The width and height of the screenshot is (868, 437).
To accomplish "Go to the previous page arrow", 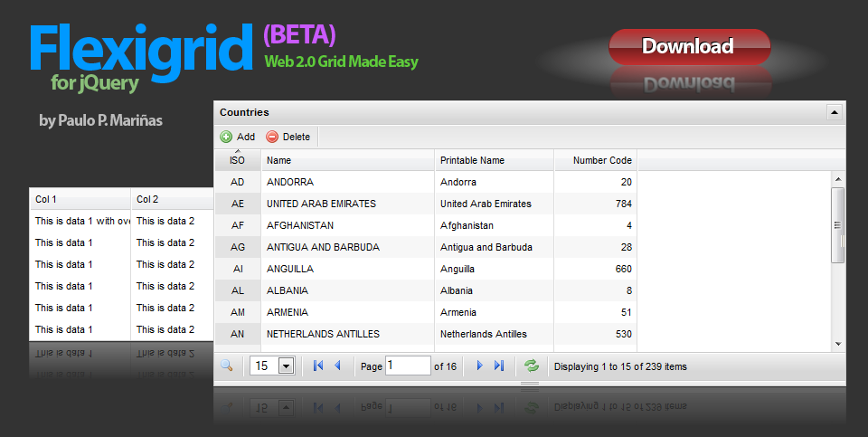I will (x=338, y=366).
